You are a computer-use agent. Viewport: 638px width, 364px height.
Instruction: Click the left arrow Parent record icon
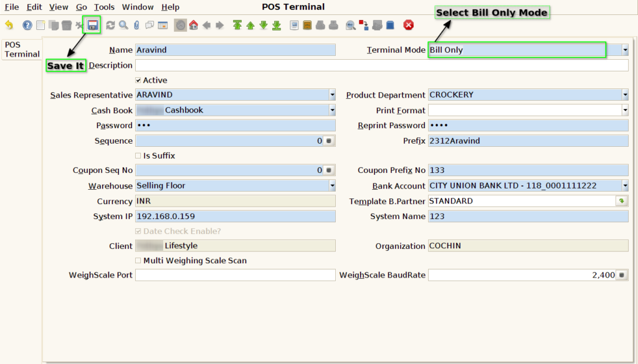(x=207, y=25)
